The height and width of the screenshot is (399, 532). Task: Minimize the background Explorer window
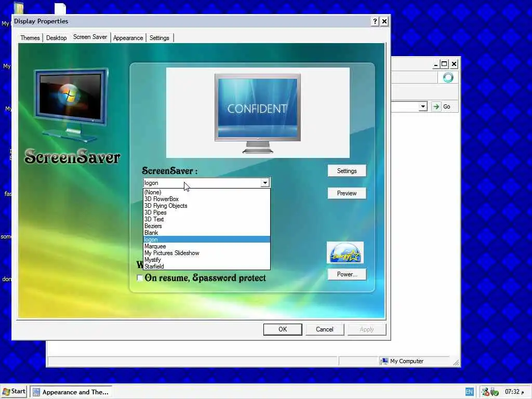[x=436, y=64]
